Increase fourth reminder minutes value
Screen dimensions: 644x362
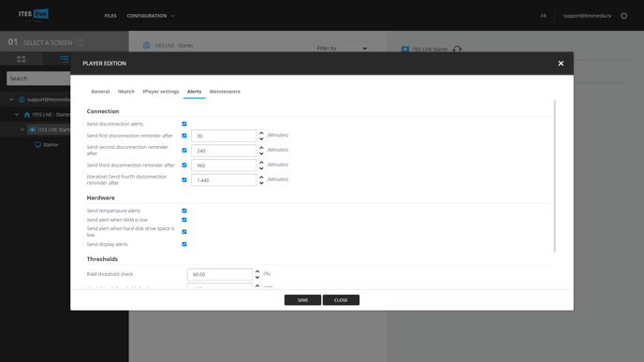click(x=261, y=178)
